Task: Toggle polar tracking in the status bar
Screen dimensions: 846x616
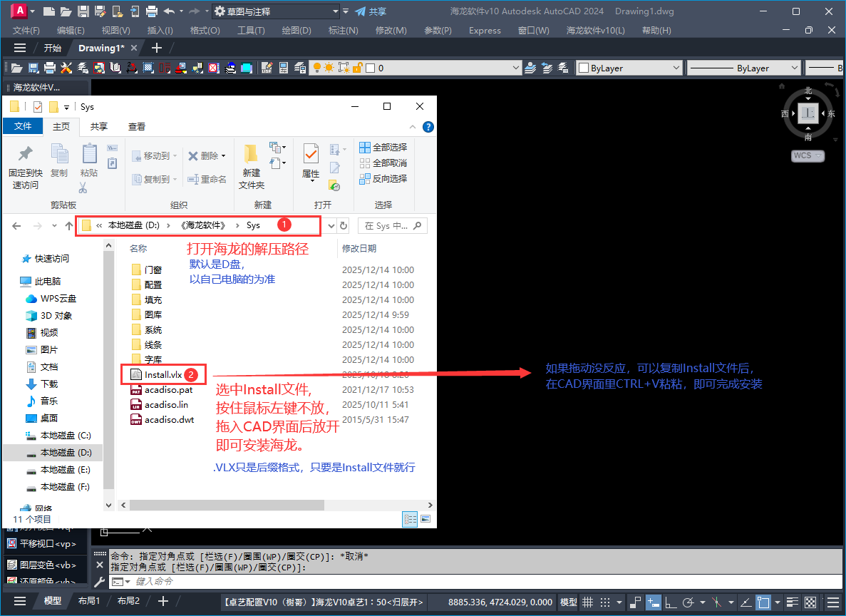Action: (x=689, y=602)
